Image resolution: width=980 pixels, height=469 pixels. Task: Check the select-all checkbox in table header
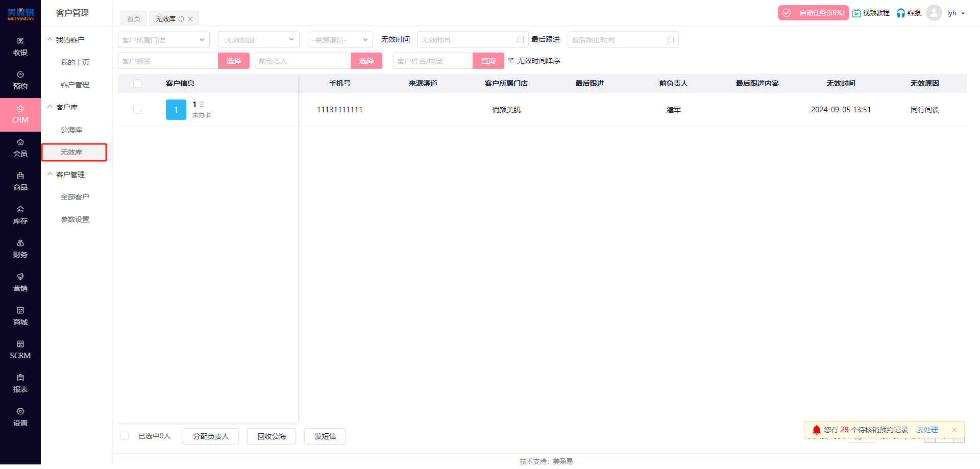pyautogui.click(x=137, y=83)
